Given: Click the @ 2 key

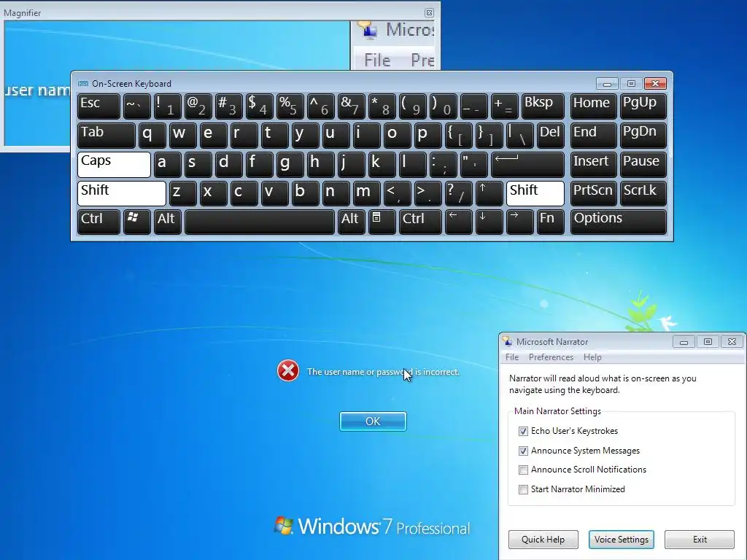Looking at the screenshot, I should 198,106.
